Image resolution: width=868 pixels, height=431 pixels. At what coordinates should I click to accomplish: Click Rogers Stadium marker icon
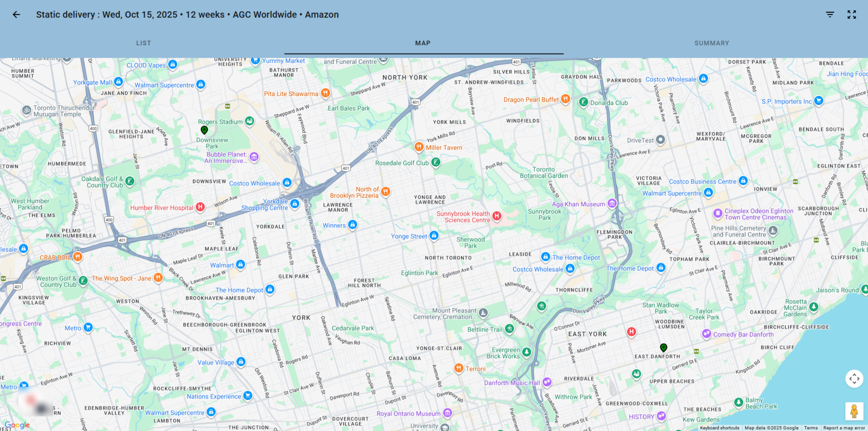pyautogui.click(x=249, y=121)
